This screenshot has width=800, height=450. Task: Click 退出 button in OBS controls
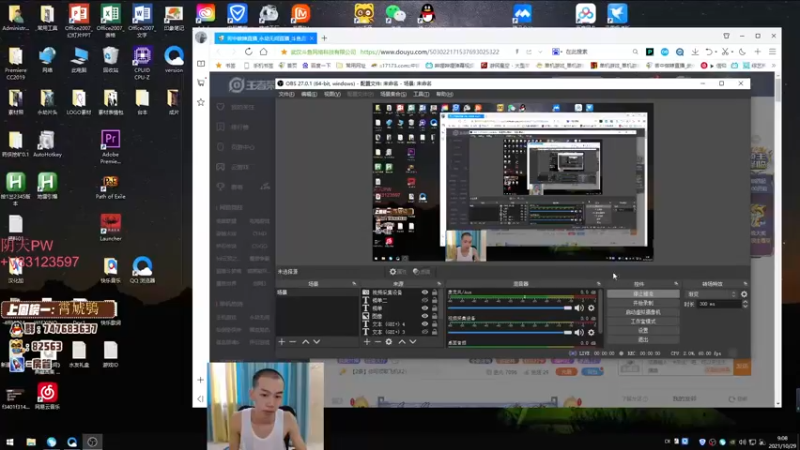643,340
